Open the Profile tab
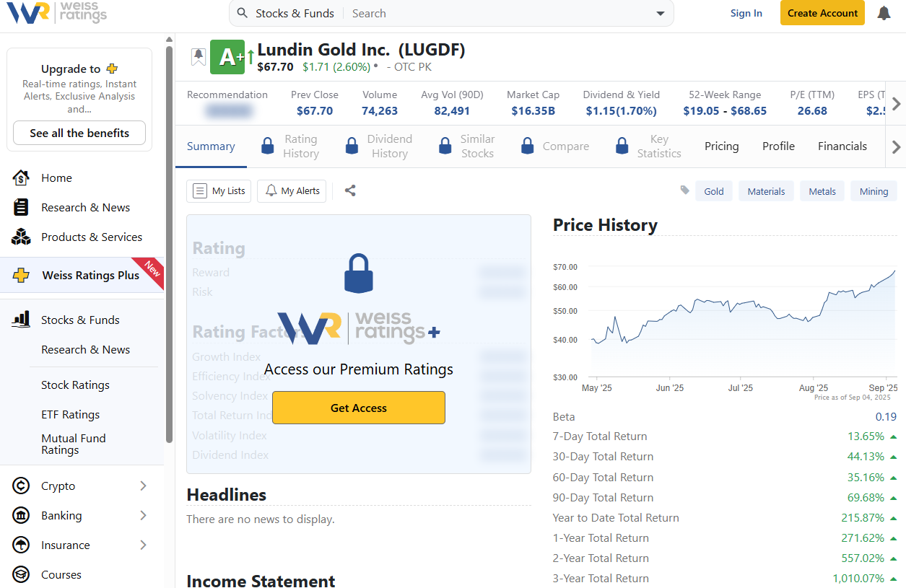This screenshot has width=906, height=588. (778, 146)
